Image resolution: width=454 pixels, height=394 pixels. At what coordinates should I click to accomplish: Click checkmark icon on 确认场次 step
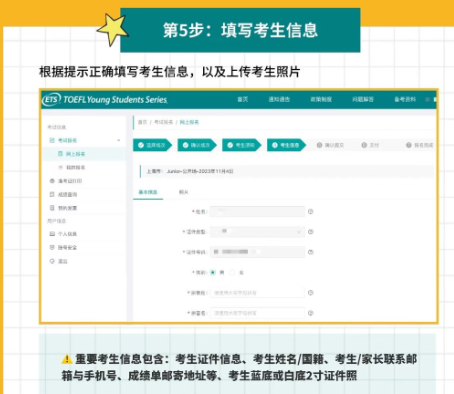(185, 145)
